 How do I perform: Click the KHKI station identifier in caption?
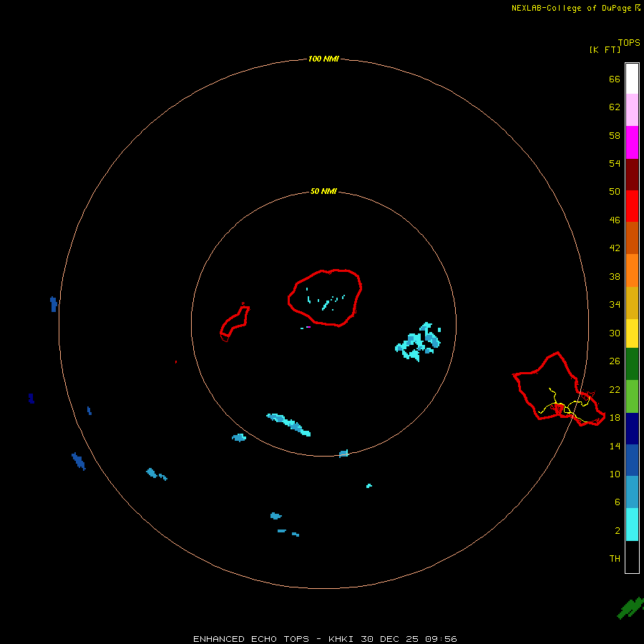[x=341, y=639]
